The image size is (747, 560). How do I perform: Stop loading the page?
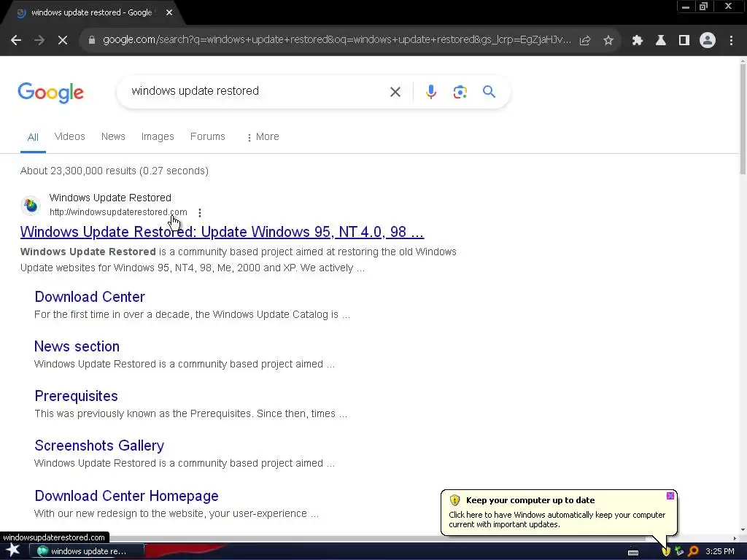coord(63,41)
